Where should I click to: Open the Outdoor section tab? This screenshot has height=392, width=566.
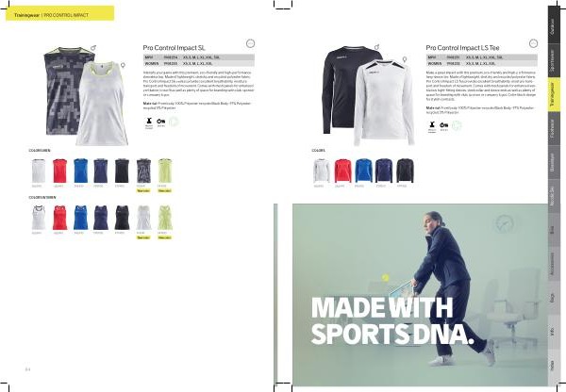(554, 24)
